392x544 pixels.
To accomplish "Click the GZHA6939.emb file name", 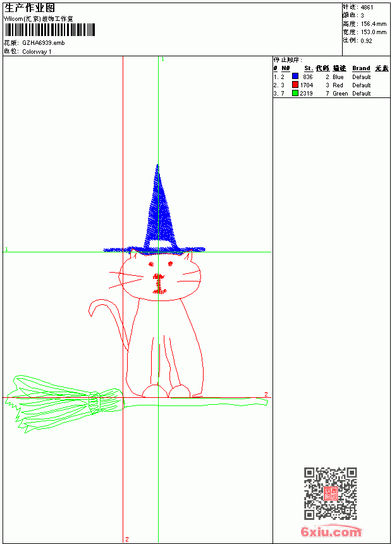I will click(x=44, y=43).
